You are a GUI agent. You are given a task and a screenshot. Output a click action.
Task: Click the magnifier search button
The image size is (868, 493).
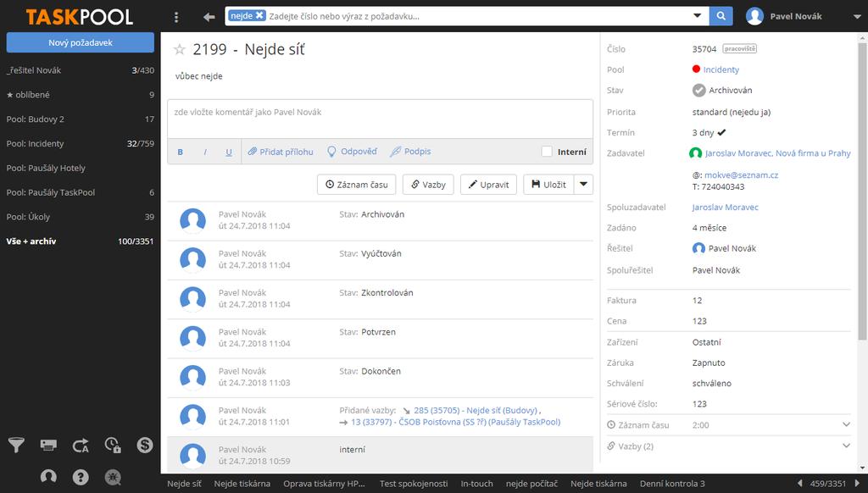(x=721, y=16)
